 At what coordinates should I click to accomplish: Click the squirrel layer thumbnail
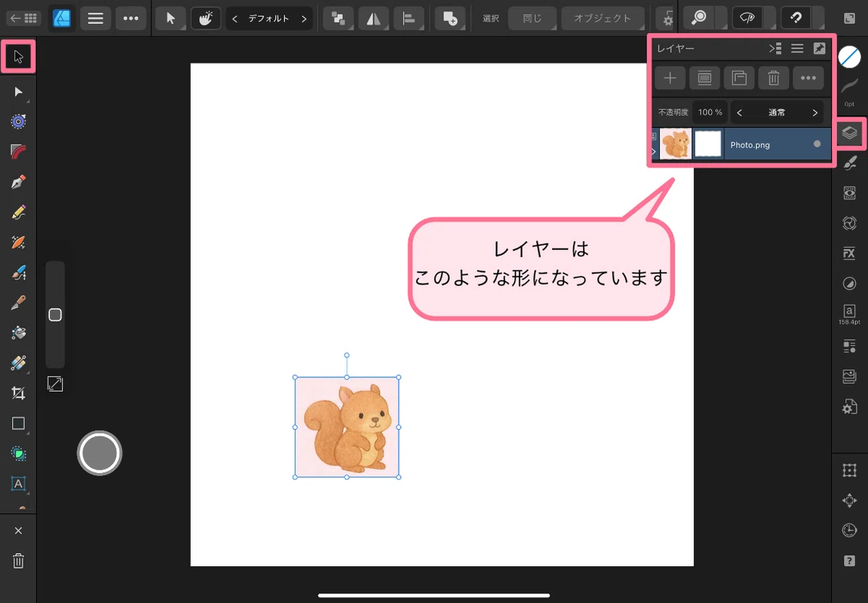[x=676, y=145]
